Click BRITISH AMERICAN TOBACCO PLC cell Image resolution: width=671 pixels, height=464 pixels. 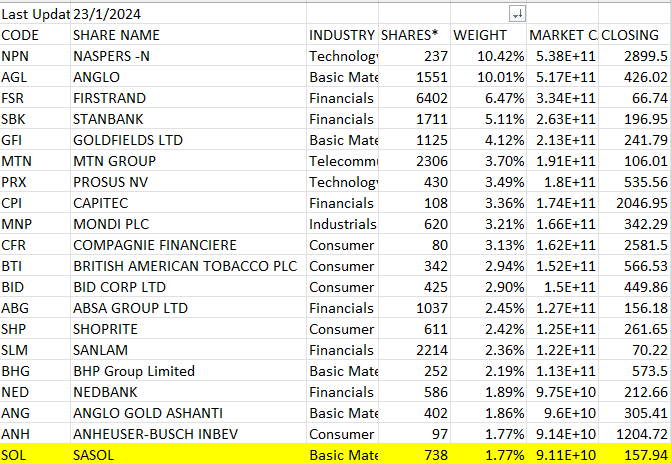tap(188, 266)
